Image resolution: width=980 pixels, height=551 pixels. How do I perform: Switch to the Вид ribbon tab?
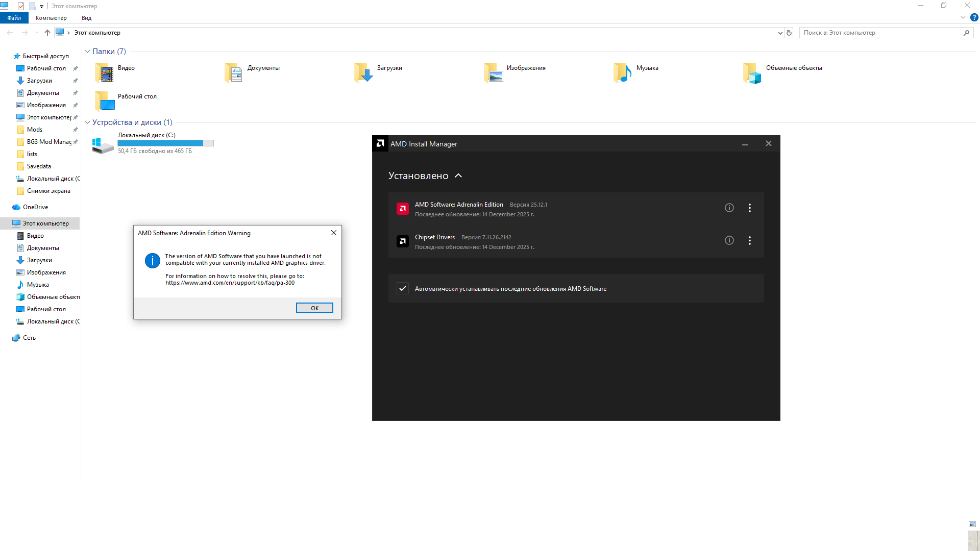86,18
